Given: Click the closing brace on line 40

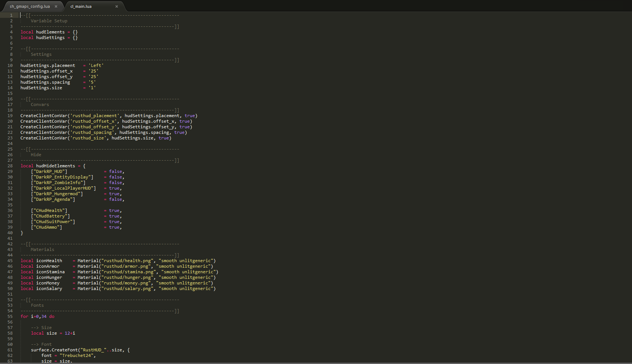Looking at the screenshot, I should tap(22, 233).
